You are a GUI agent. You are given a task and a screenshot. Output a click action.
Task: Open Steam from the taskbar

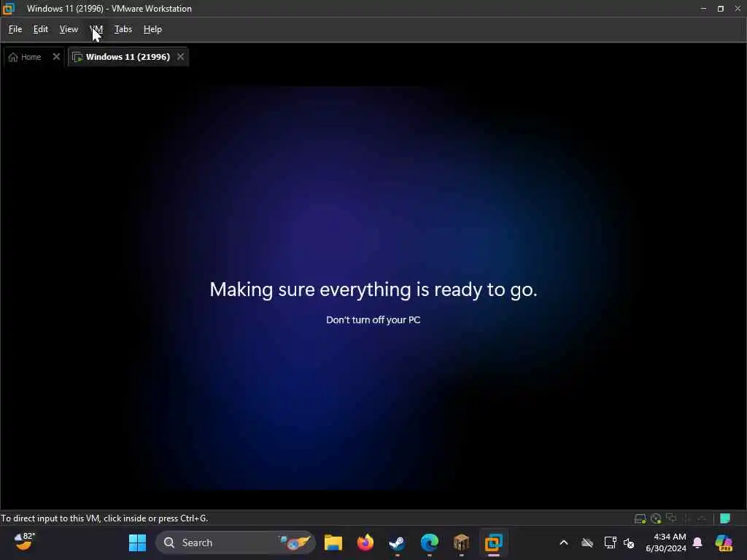[398, 542]
